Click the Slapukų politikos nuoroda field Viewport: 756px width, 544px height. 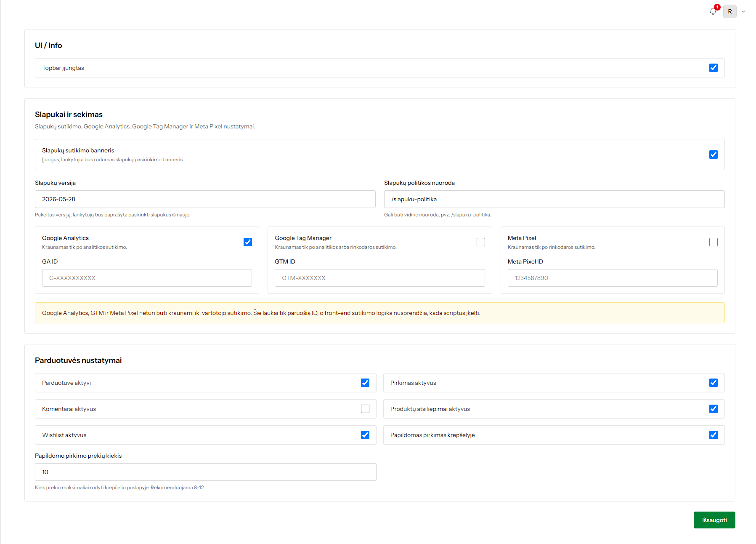554,199
